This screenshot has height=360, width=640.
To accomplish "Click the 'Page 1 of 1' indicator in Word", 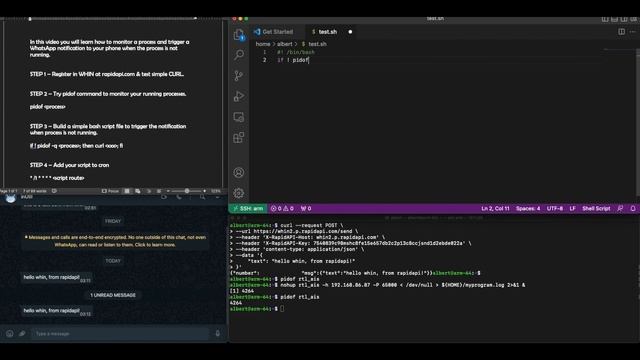I will click(x=9, y=191).
